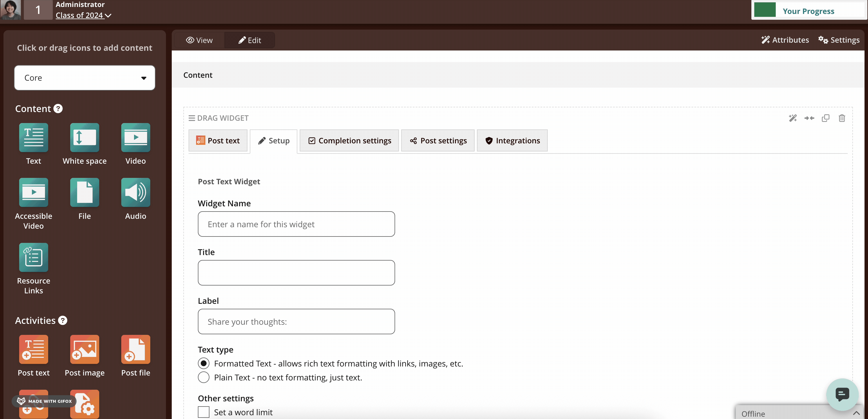868x419 pixels.
Task: Collapse widget using arrows icon
Action: (x=809, y=118)
